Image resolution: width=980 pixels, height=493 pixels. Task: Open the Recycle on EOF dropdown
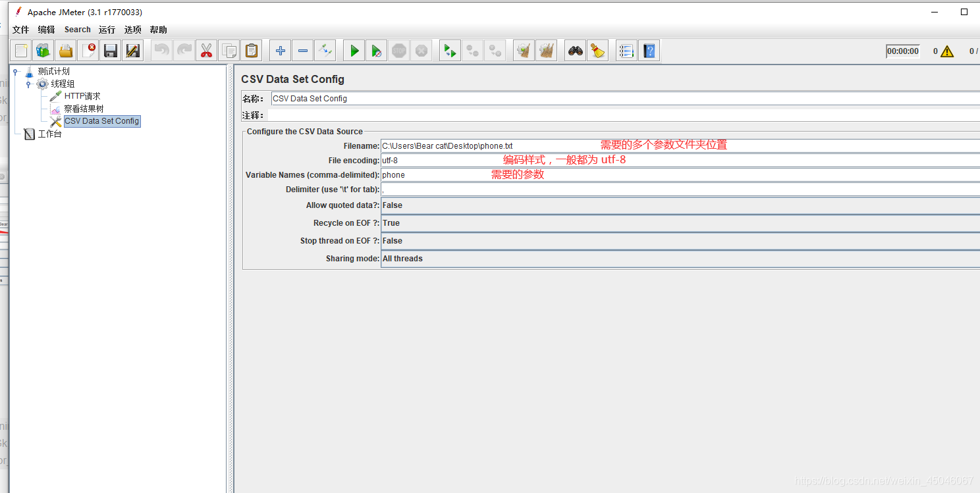[680, 223]
